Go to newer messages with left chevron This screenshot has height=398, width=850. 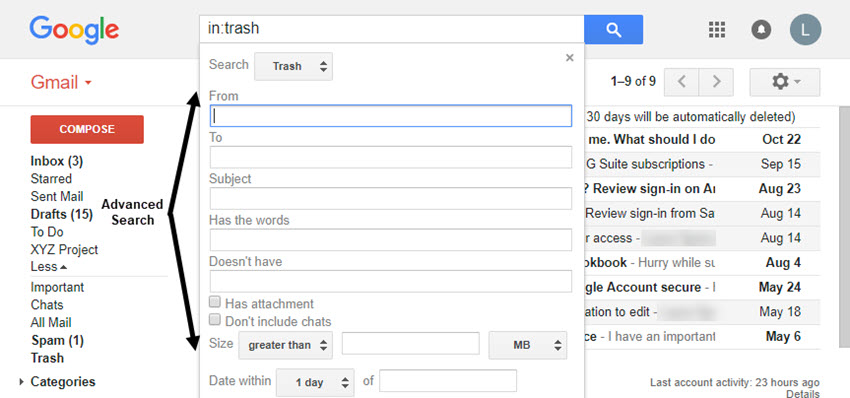coord(681,82)
